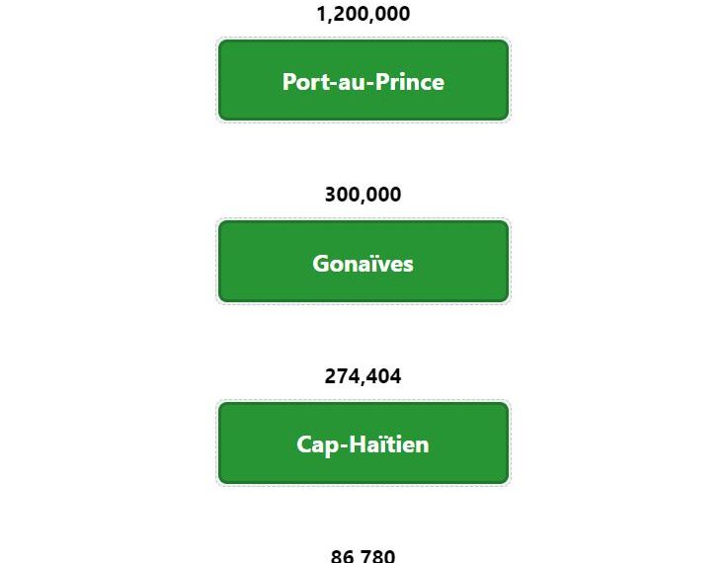
Task: Click the white Port-au-Prince text
Action: (x=364, y=82)
